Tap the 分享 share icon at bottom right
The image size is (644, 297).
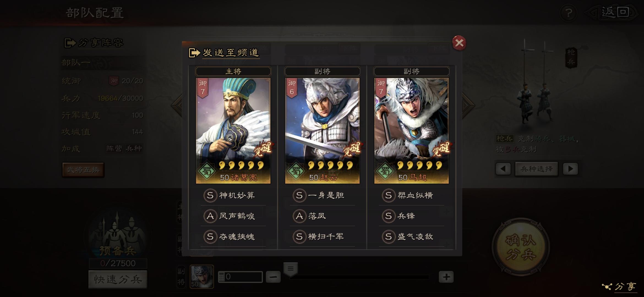coord(607,287)
